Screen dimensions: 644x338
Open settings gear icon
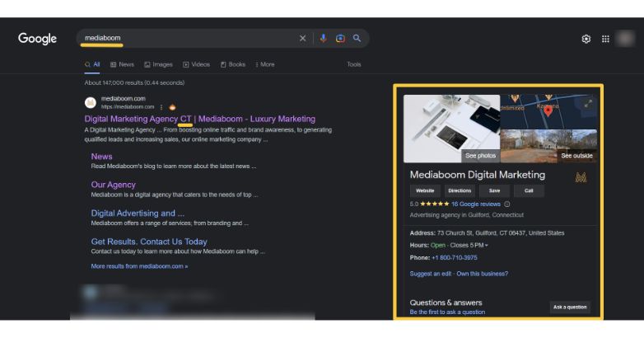click(x=586, y=39)
